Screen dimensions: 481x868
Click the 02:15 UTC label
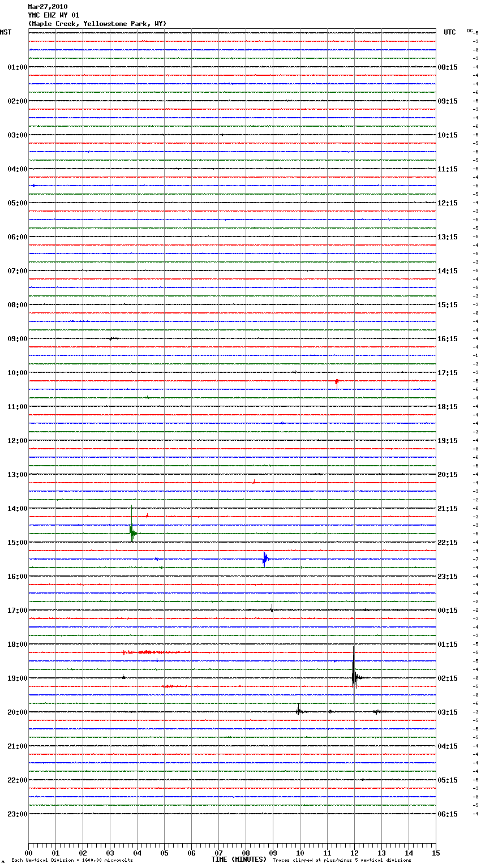[x=448, y=678]
